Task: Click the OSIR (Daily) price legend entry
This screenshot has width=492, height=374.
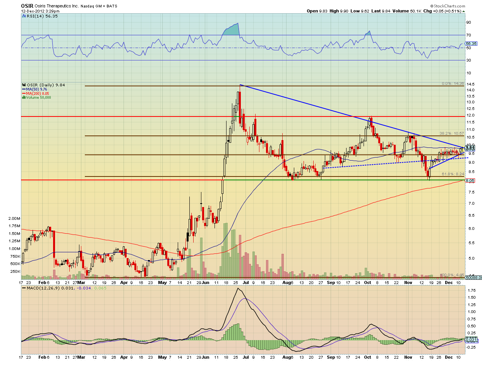Action: pyautogui.click(x=44, y=85)
